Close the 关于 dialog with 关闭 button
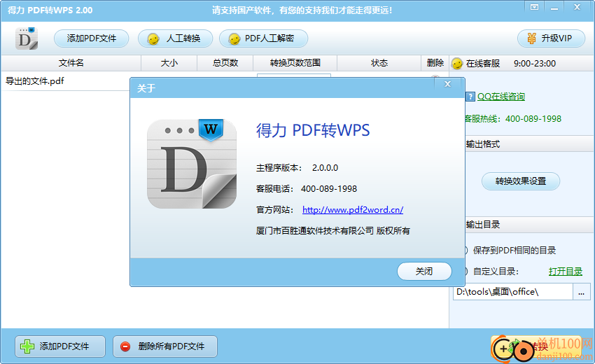Viewport: 595px width, 364px height. point(424,271)
